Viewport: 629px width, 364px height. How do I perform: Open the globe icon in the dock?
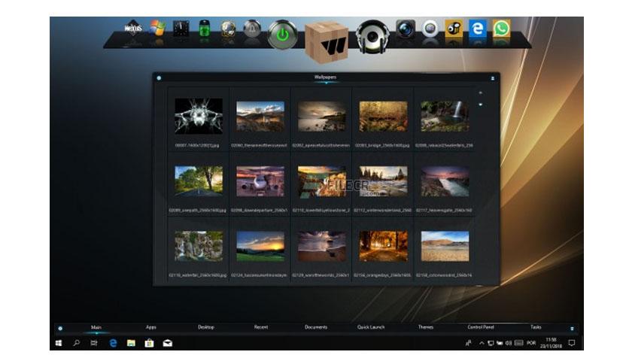click(228, 29)
